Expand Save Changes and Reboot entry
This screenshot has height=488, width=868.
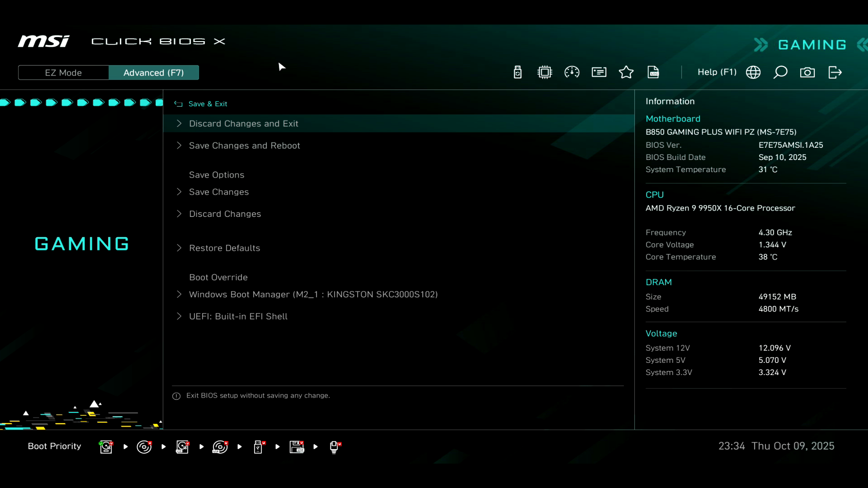click(x=244, y=145)
